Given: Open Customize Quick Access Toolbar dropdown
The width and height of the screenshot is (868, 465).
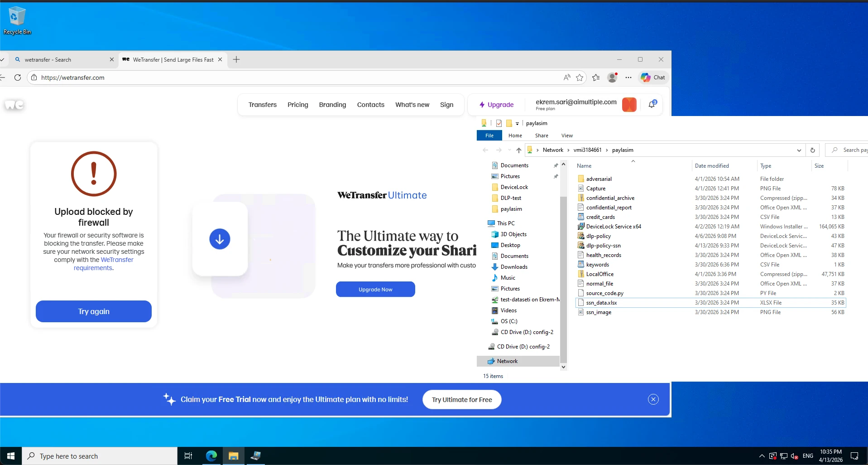Looking at the screenshot, I should (x=517, y=123).
